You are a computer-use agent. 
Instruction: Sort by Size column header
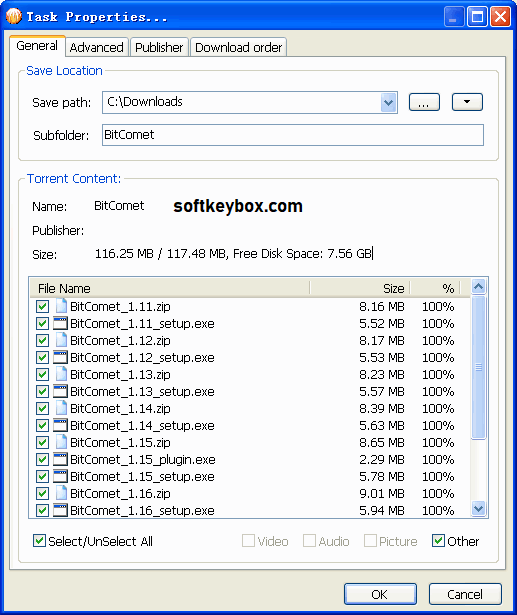click(360, 288)
